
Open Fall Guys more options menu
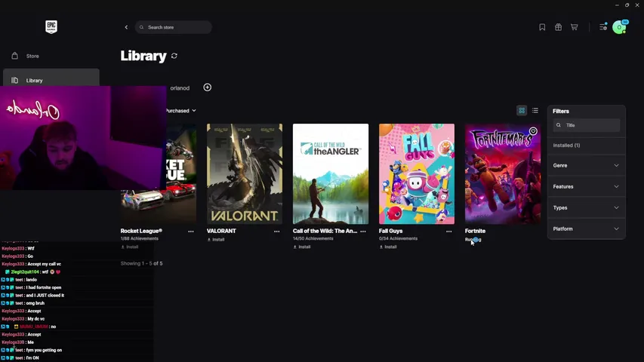[449, 232]
